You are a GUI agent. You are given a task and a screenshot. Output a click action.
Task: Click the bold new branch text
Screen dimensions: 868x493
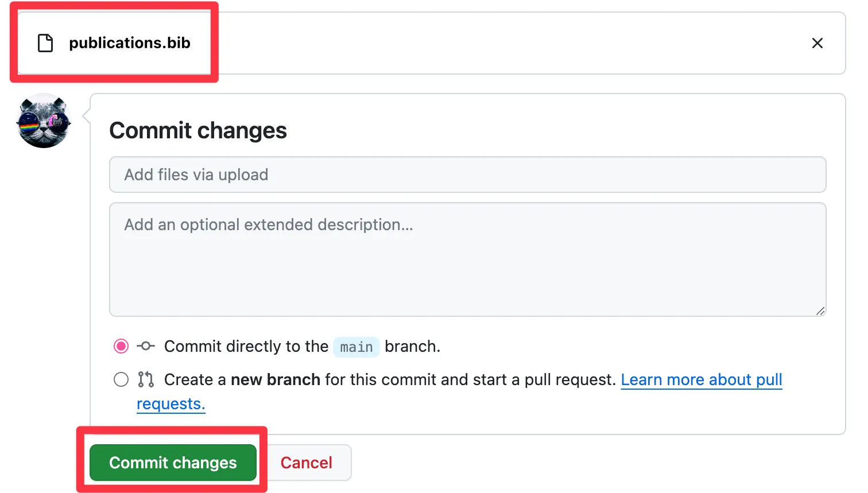276,379
